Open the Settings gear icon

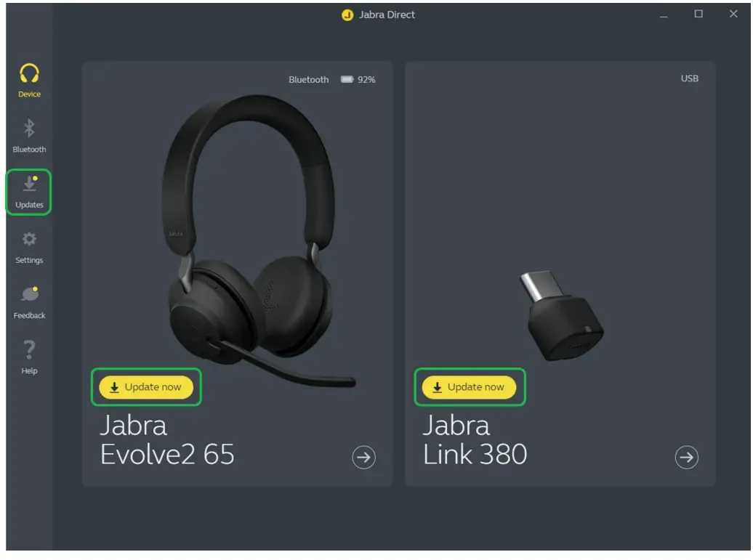click(x=29, y=238)
